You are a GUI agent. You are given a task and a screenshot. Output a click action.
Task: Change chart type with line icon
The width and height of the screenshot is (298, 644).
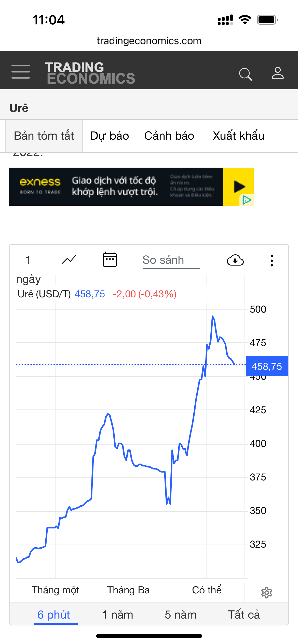pyautogui.click(x=69, y=260)
